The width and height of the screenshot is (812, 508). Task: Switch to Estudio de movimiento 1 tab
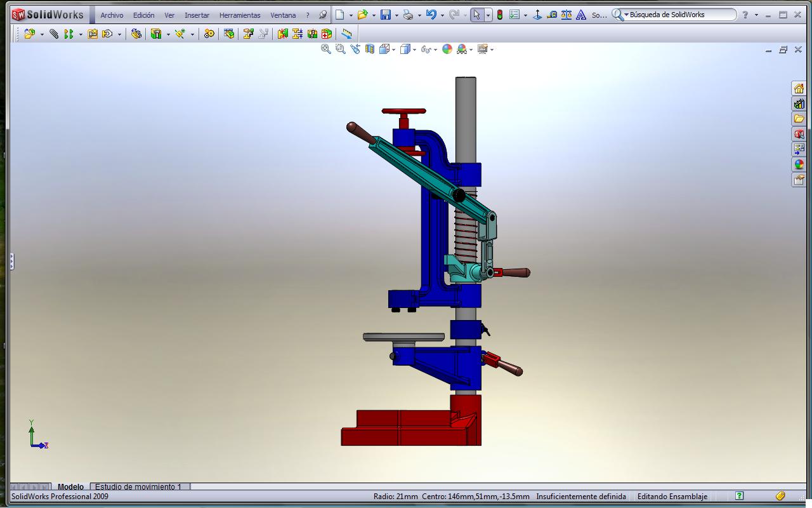point(138,487)
